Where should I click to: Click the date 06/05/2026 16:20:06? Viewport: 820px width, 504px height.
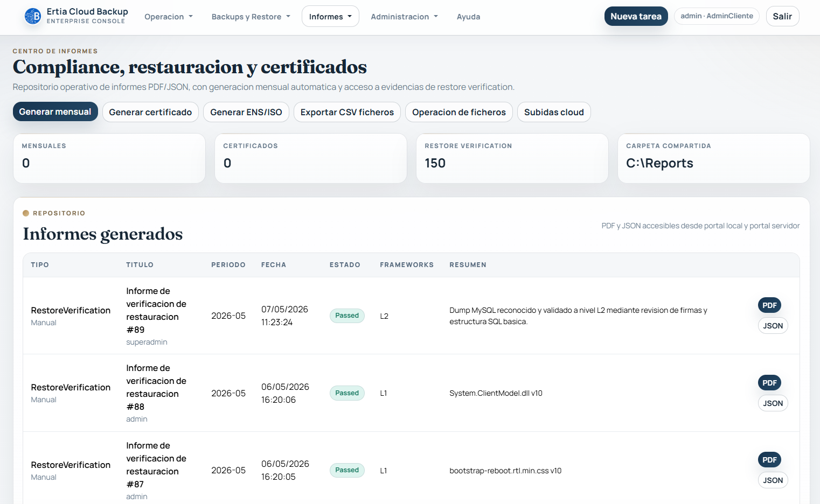(285, 393)
